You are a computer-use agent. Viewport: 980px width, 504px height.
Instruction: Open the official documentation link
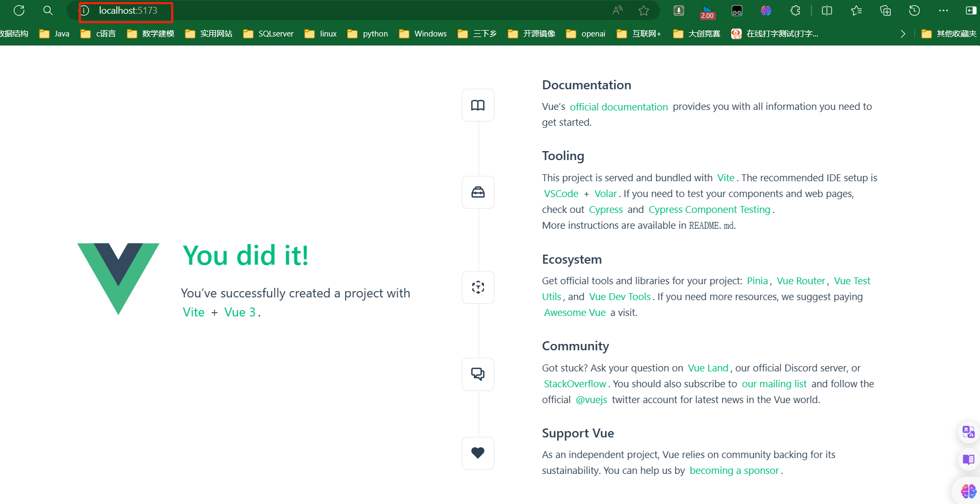click(619, 107)
